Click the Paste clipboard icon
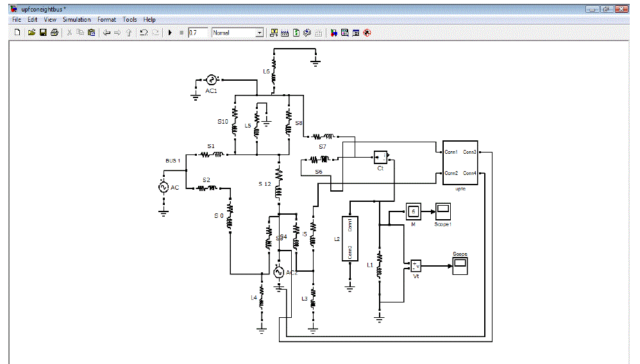 point(92,33)
